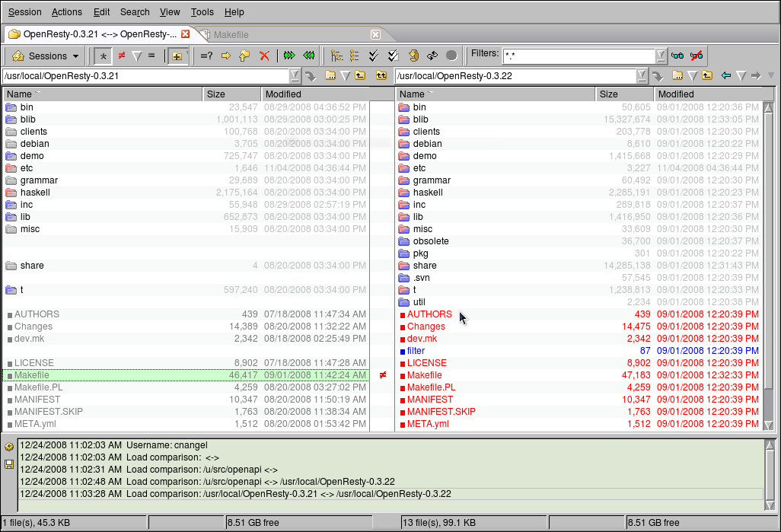
Task: Click the Filters text field
Action: 579,56
